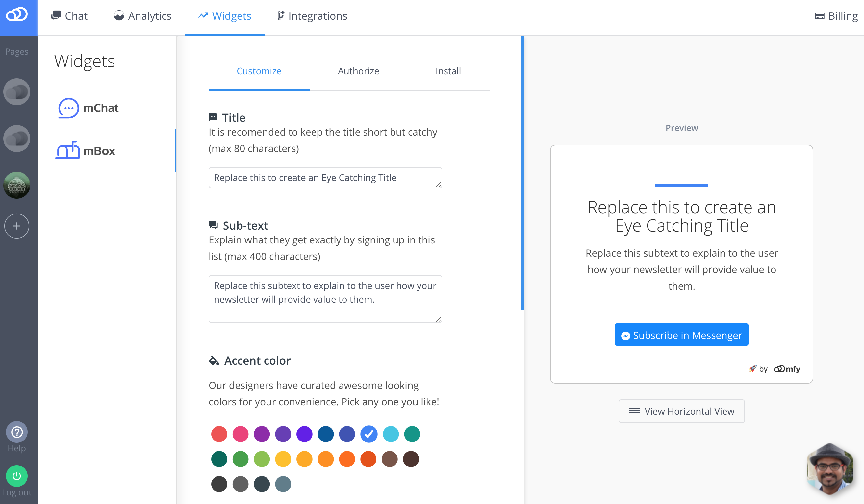
Task: Switch to the Customize tab
Action: pyautogui.click(x=259, y=71)
